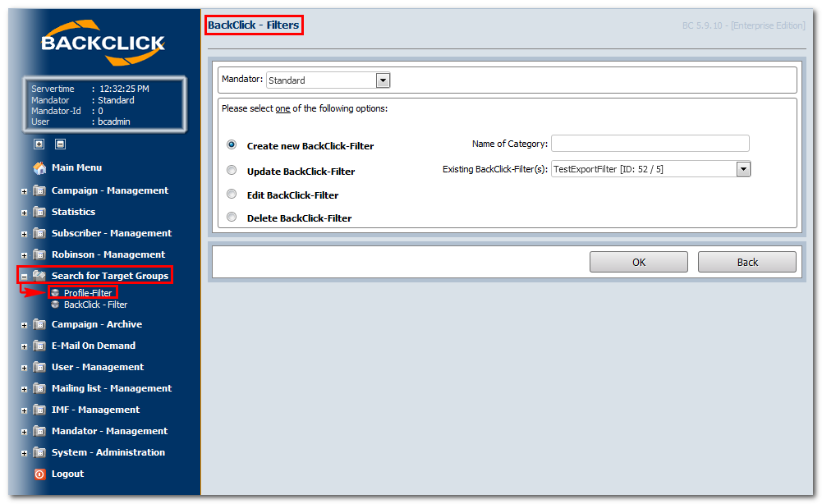
Task: Click the Subscriber - Management folder icon
Action: pos(39,233)
